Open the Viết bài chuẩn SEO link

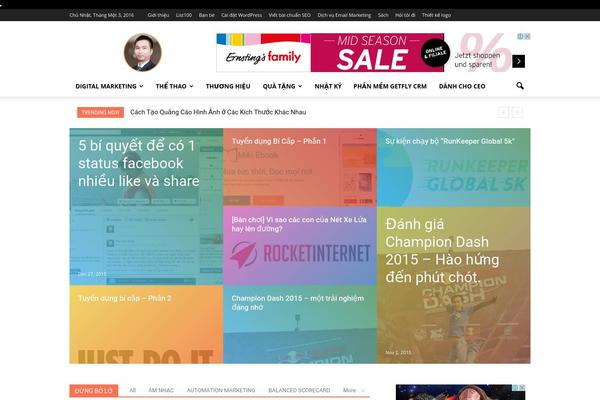pyautogui.click(x=289, y=15)
